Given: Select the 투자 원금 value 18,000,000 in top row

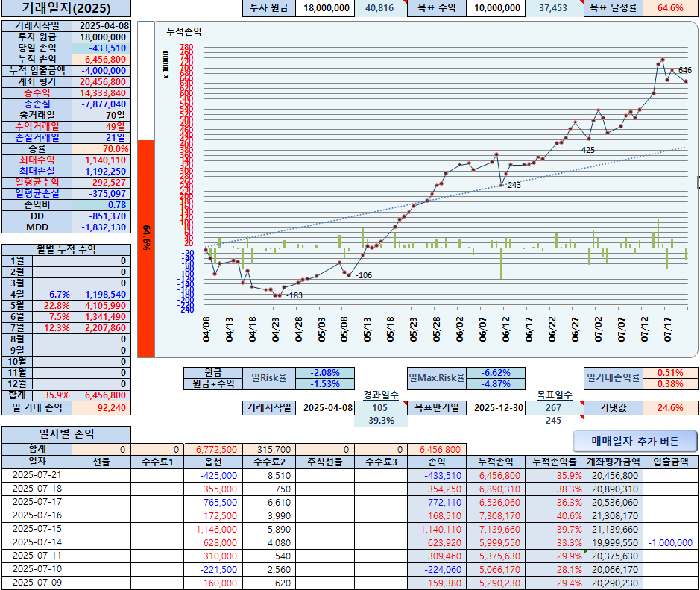Looking at the screenshot, I should pyautogui.click(x=326, y=8).
